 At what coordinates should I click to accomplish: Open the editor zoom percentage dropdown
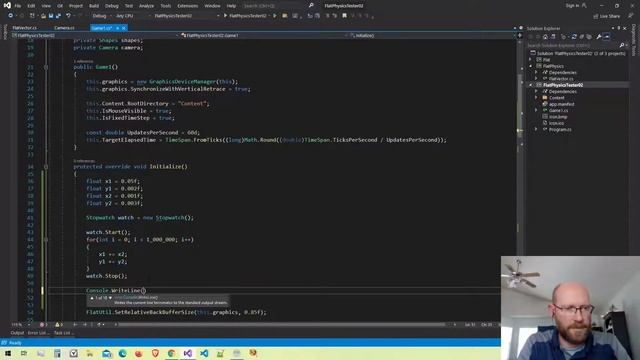click(20, 324)
